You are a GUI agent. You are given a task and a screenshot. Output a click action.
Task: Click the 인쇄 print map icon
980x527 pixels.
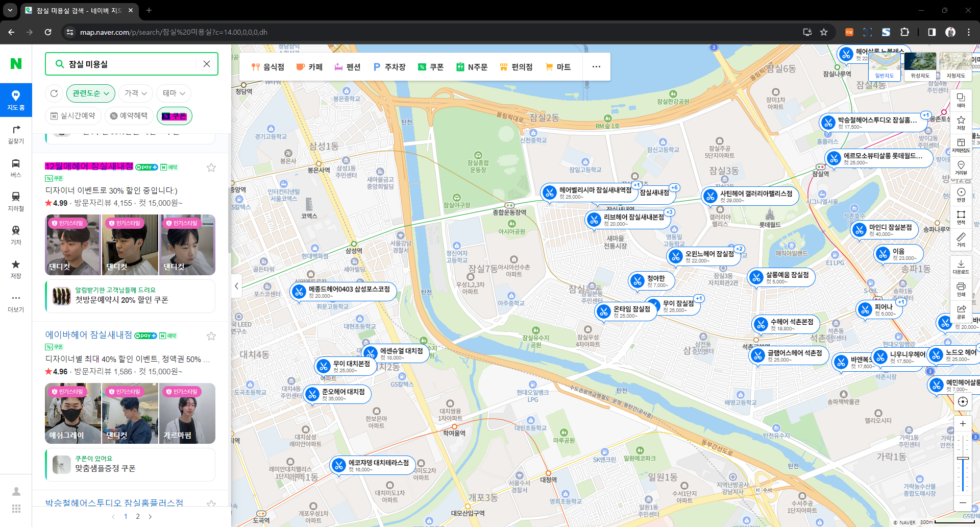tap(961, 289)
